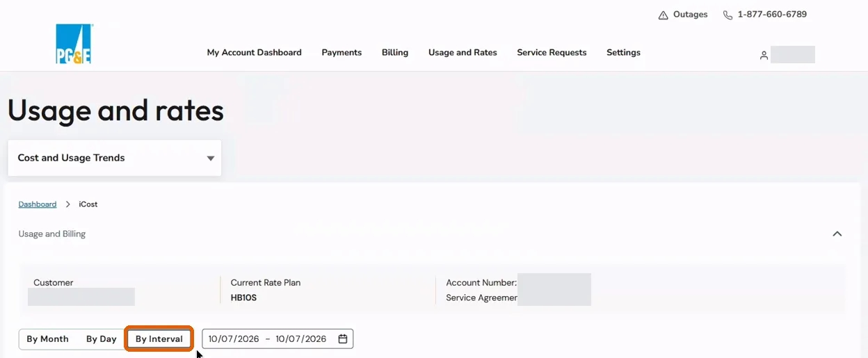Open the Cost and Usage Trends dropdown
Screen dimensions: 868x358
[115, 158]
